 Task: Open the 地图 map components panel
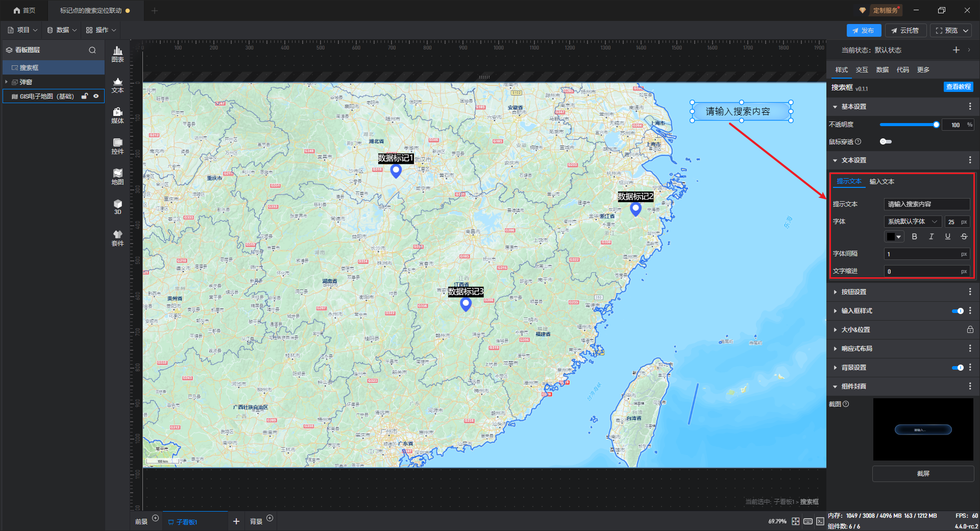[117, 177]
